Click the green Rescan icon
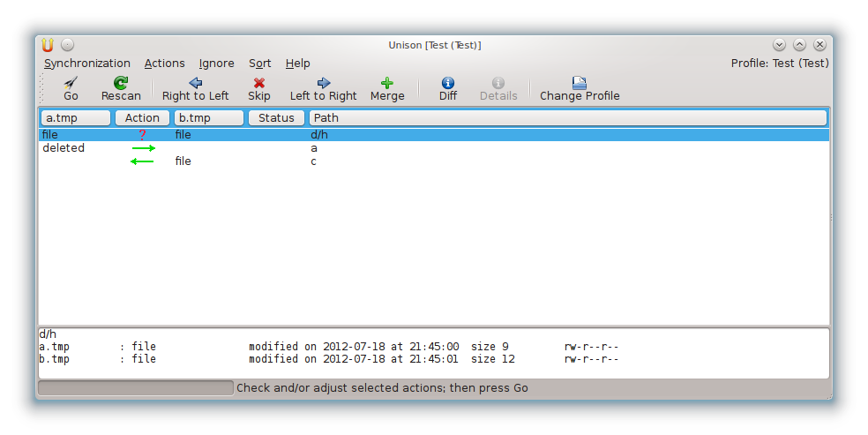 (x=121, y=83)
